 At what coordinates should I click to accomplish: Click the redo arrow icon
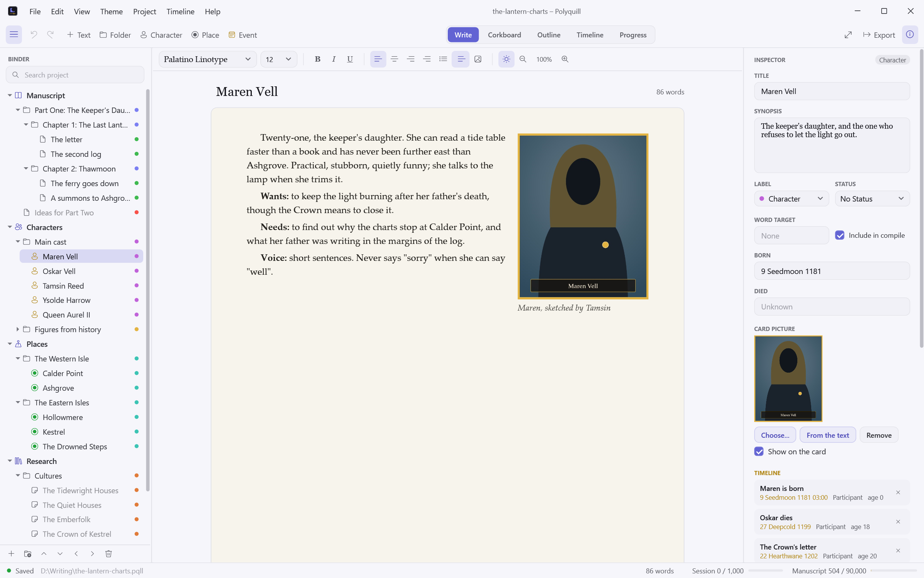pyautogui.click(x=50, y=35)
